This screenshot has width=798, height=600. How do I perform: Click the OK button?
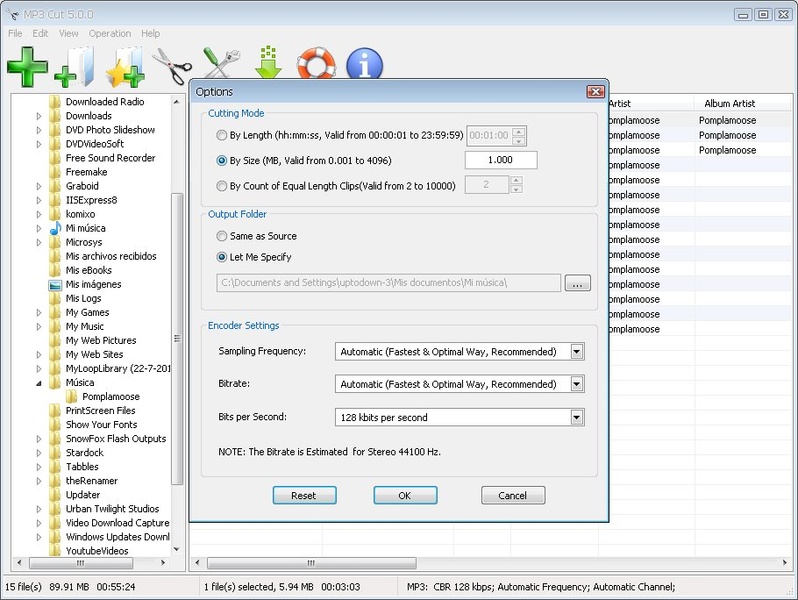pos(405,496)
